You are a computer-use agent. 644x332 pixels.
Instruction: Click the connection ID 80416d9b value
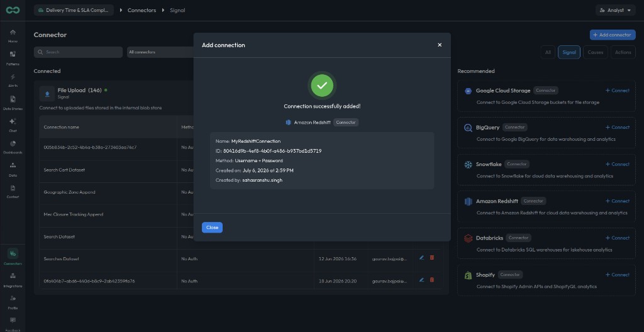pyautogui.click(x=272, y=151)
